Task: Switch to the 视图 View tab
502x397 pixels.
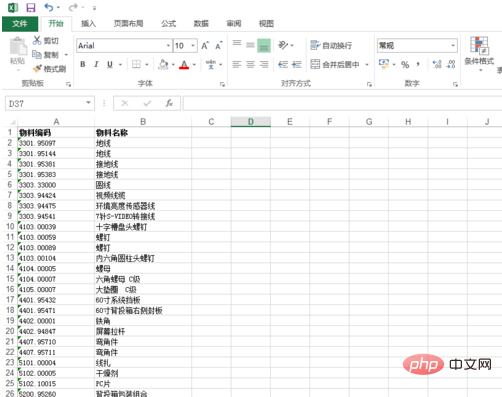Action: coord(266,24)
